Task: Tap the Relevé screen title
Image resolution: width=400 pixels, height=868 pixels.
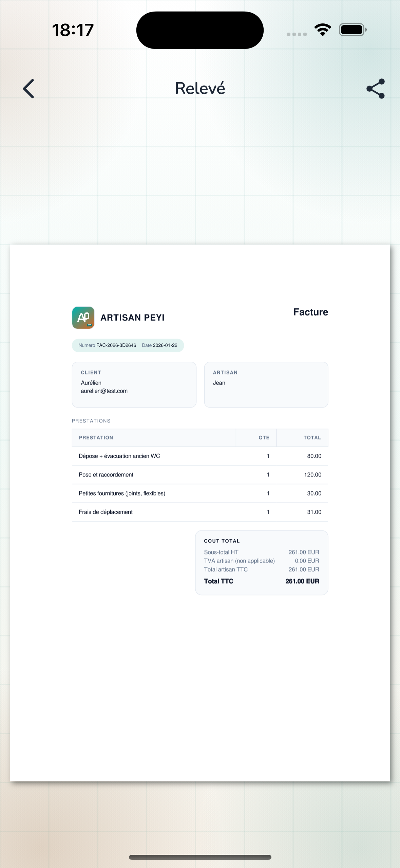Action: point(200,88)
